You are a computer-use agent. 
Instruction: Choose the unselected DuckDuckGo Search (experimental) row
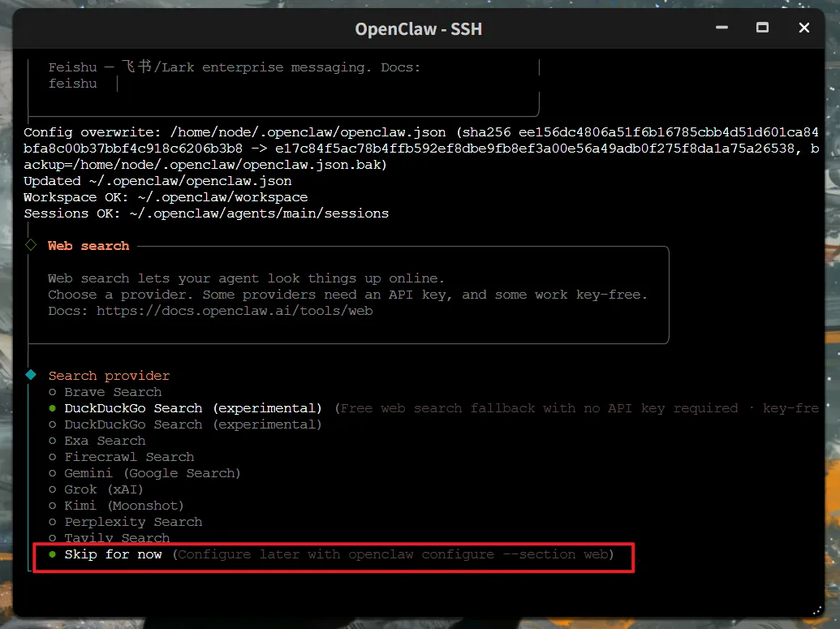pyautogui.click(x=185, y=424)
